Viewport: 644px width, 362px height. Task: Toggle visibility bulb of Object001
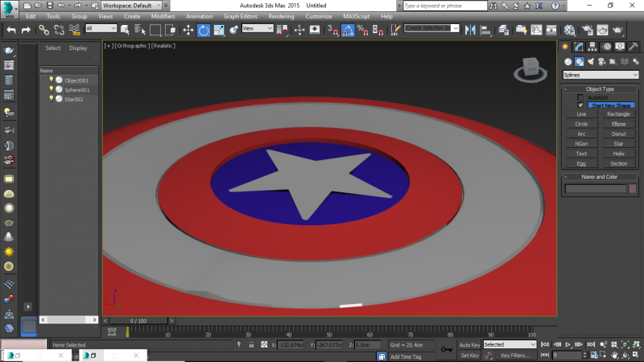click(52, 80)
